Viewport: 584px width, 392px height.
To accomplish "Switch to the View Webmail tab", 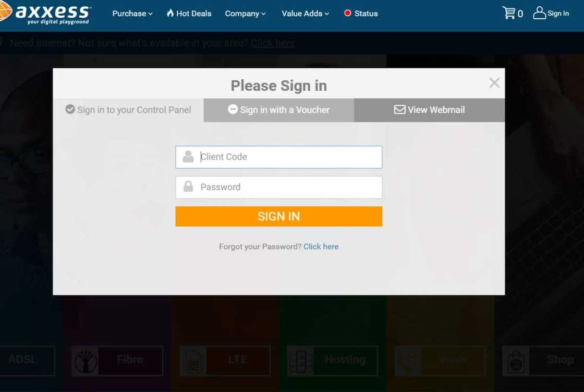I will pyautogui.click(x=430, y=110).
